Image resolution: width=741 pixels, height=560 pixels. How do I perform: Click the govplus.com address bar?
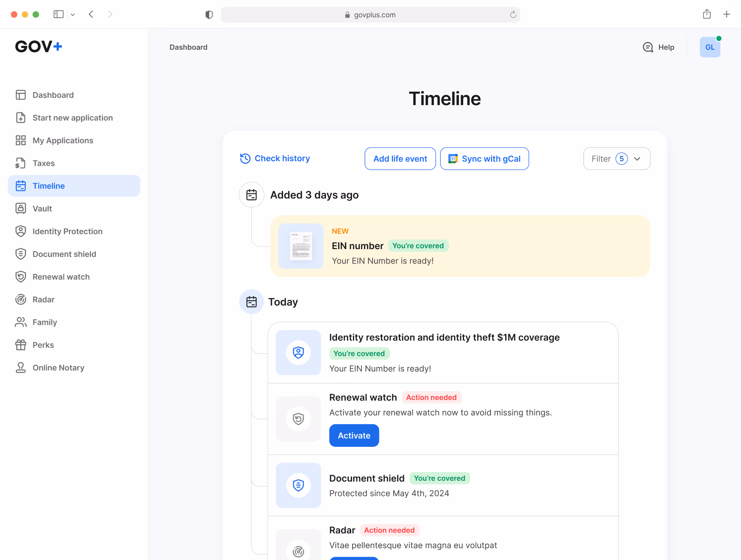(x=370, y=15)
